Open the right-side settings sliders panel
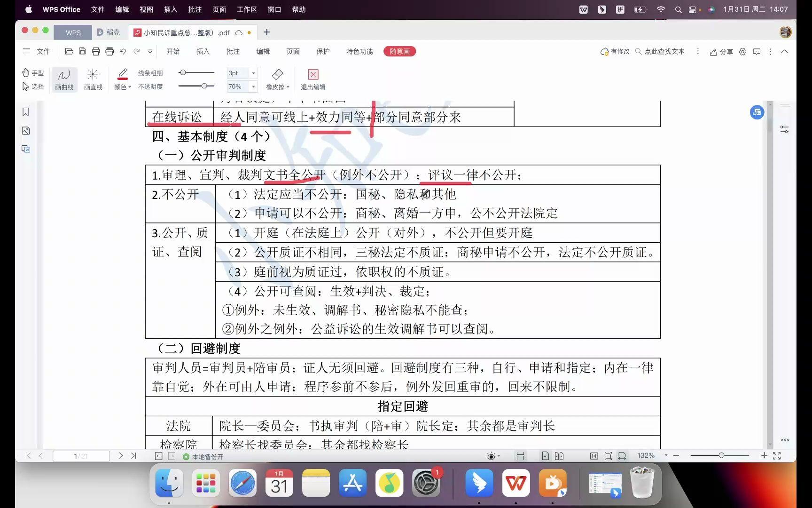 784,129
